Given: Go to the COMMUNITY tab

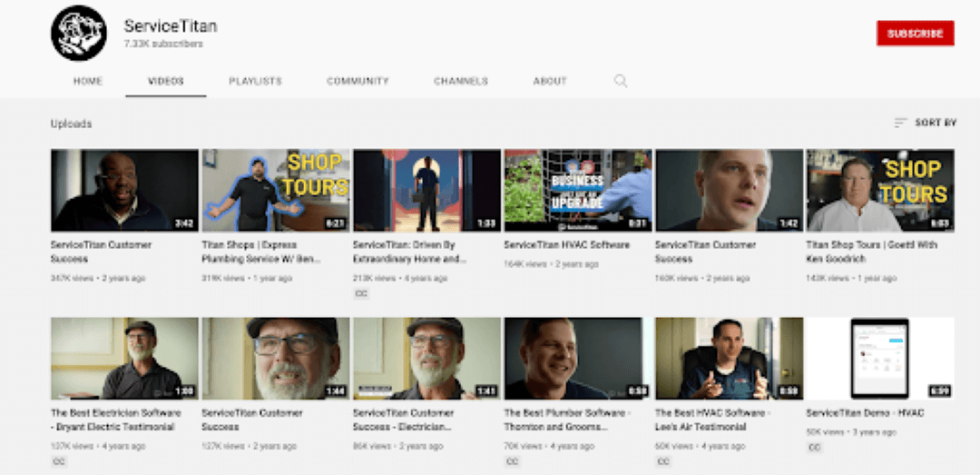Looking at the screenshot, I should click(358, 82).
